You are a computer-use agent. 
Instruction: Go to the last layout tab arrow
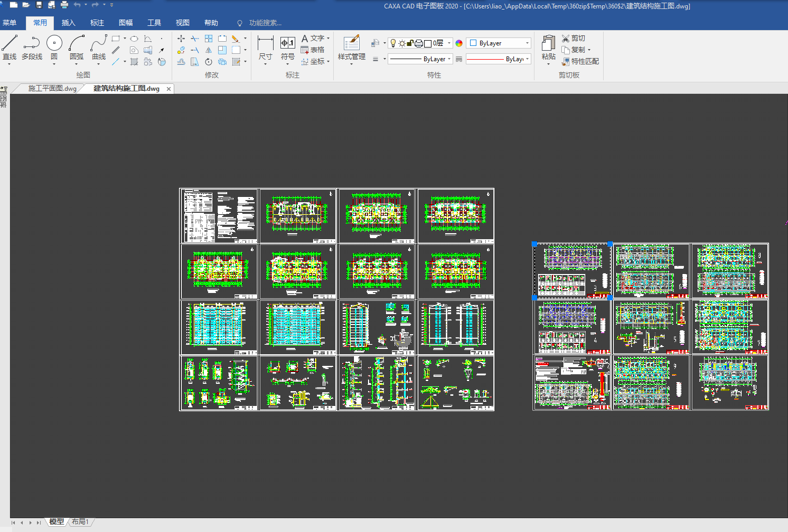(x=39, y=522)
